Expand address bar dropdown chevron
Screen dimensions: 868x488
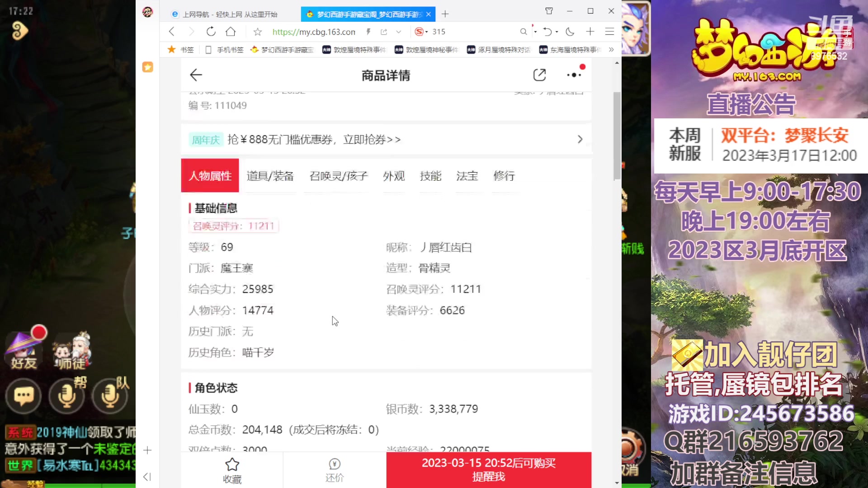coord(398,32)
